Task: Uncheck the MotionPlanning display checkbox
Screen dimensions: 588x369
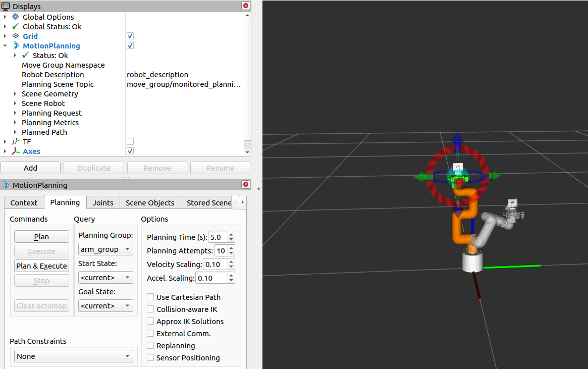Action: (130, 46)
